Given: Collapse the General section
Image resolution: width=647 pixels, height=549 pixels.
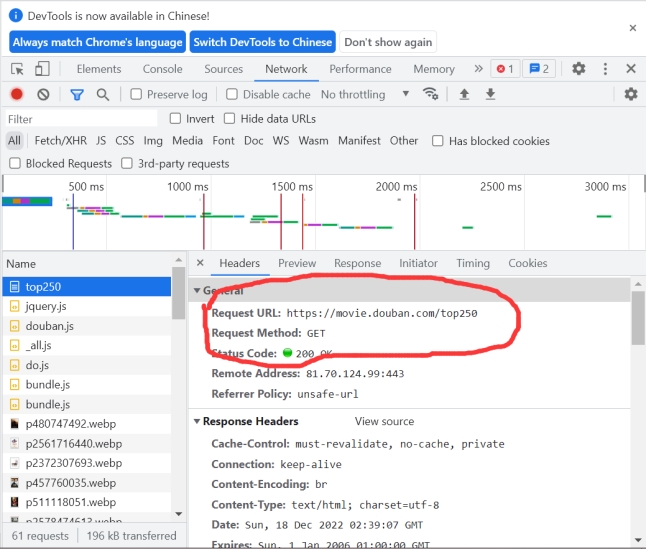Looking at the screenshot, I should 197,291.
